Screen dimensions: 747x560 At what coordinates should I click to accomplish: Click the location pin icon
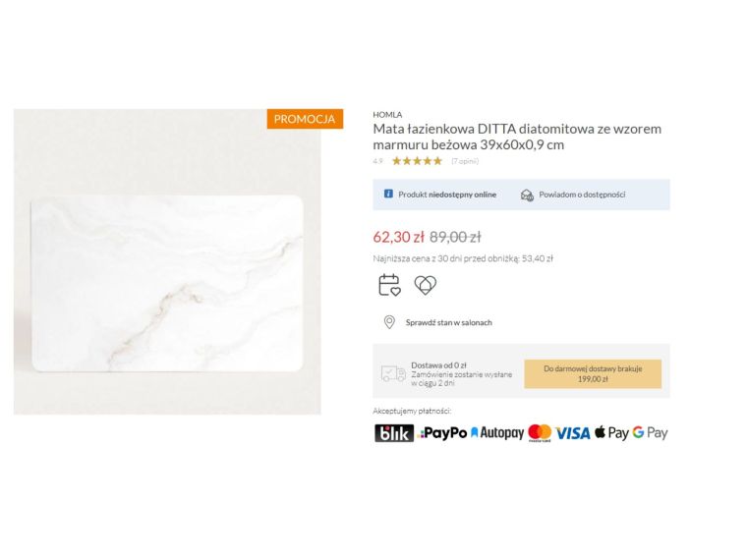pos(389,322)
